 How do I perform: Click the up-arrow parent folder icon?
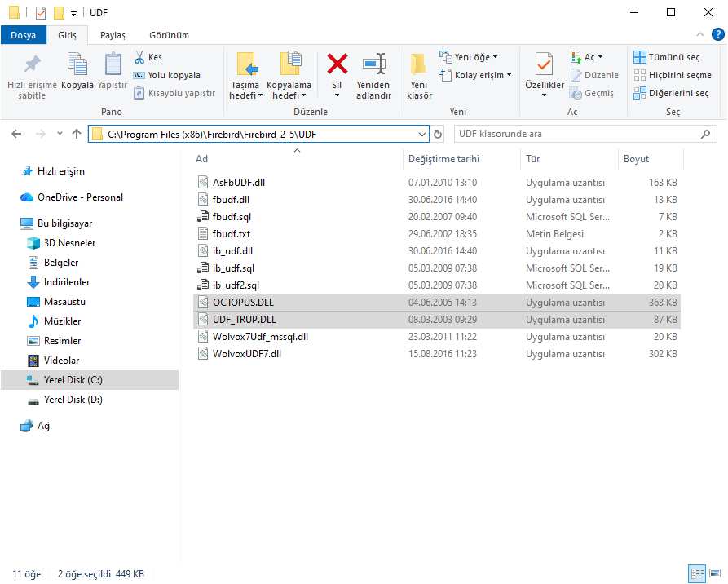[x=77, y=135]
